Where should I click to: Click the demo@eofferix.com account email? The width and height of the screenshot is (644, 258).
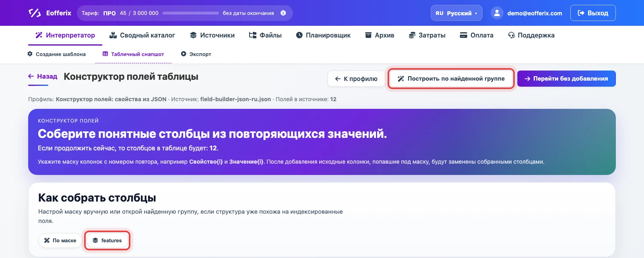(535, 13)
